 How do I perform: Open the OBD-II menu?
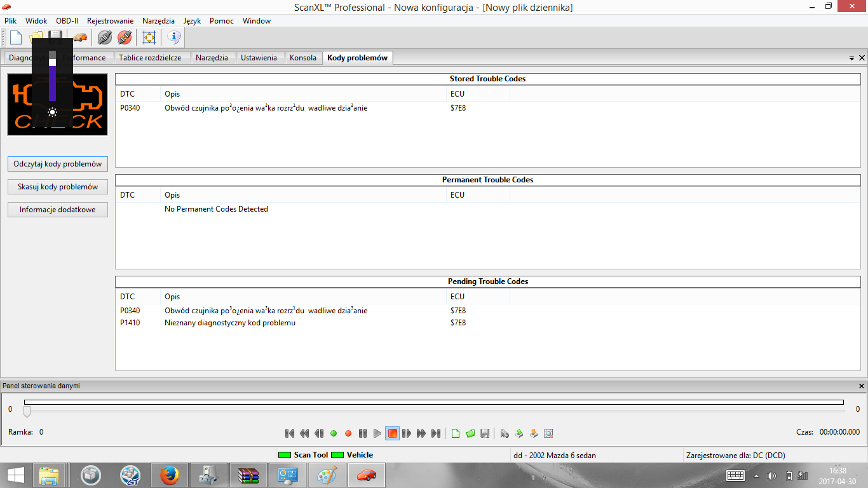click(x=67, y=21)
